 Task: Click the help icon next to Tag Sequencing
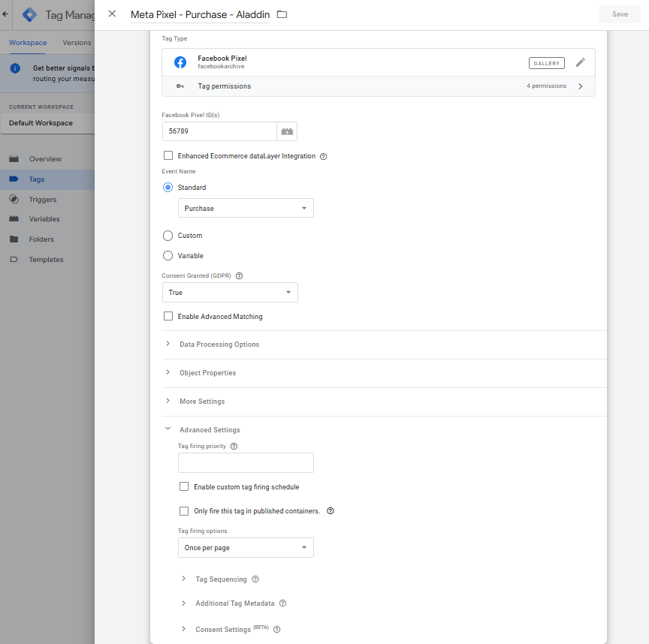coord(255,579)
